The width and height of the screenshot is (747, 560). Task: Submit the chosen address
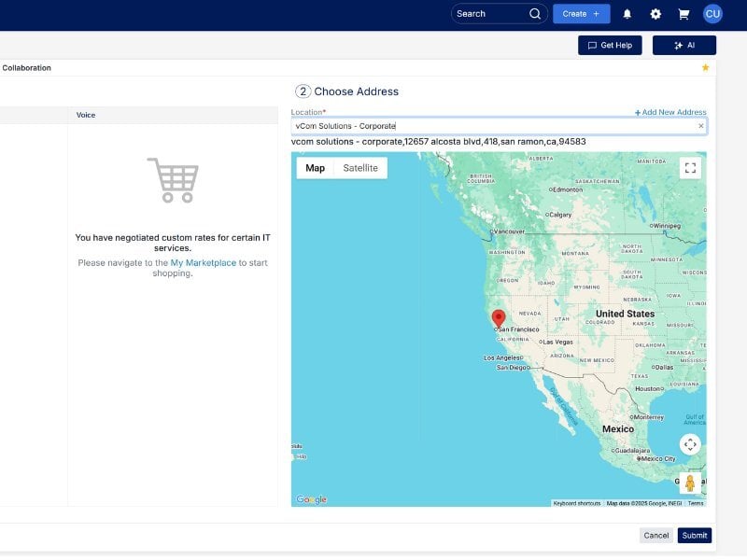coord(694,535)
